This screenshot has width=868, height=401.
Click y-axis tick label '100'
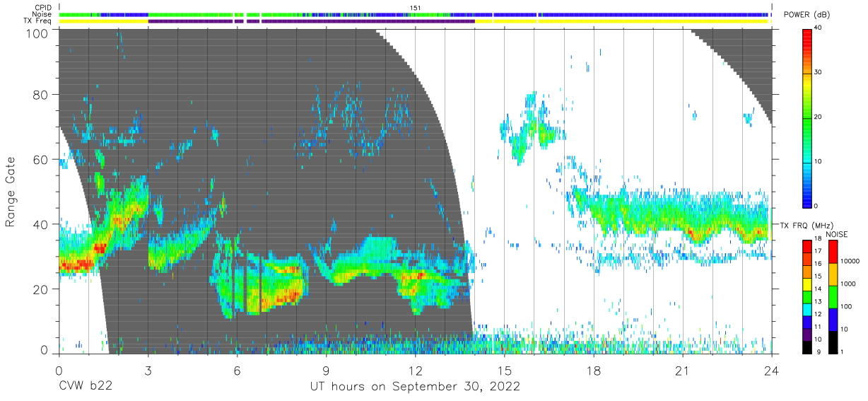[x=36, y=33]
